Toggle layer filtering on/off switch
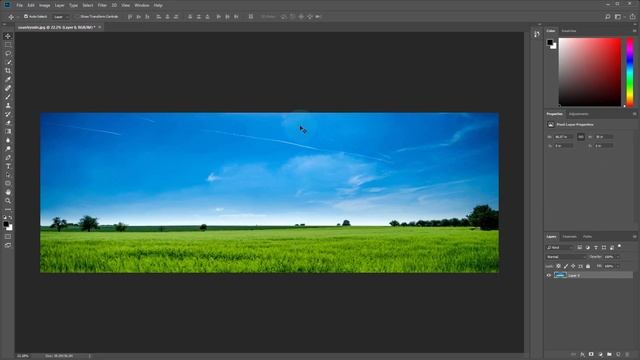640x360 pixels. click(620, 246)
